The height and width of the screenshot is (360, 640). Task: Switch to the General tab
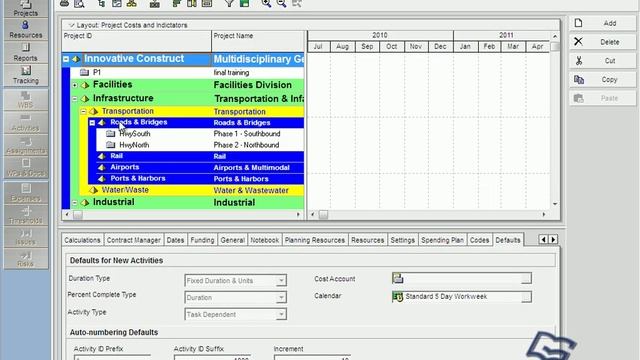[233, 240]
